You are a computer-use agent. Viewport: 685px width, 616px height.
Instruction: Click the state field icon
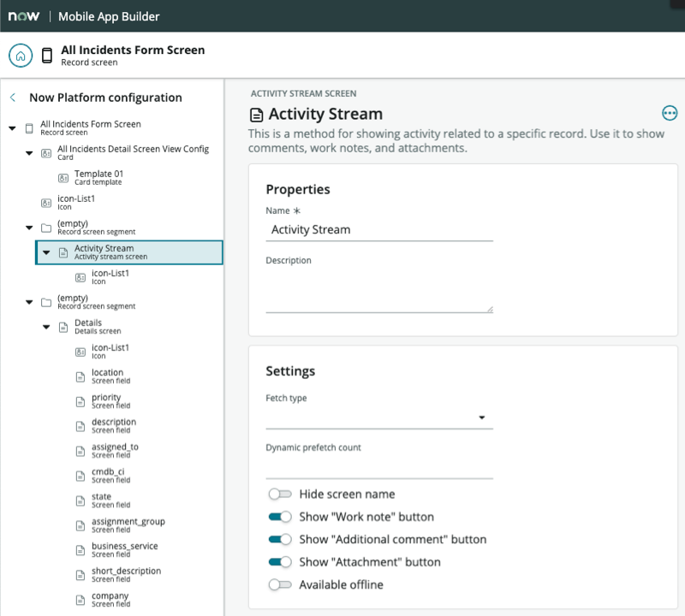pos(80,501)
